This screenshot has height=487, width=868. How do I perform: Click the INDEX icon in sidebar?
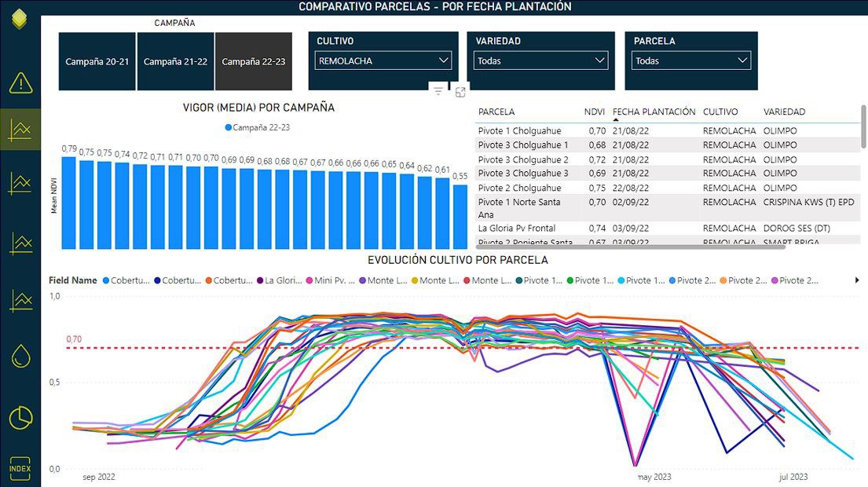click(x=20, y=469)
